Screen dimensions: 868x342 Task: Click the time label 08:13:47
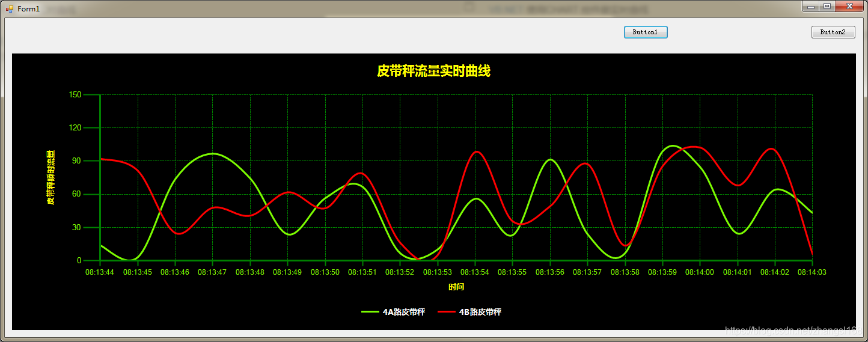212,272
